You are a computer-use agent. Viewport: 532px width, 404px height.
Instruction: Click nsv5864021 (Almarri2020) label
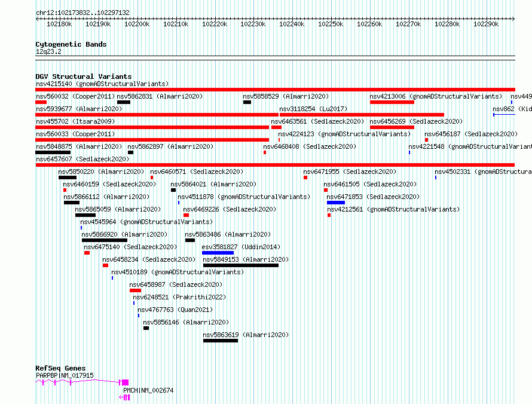(x=213, y=184)
